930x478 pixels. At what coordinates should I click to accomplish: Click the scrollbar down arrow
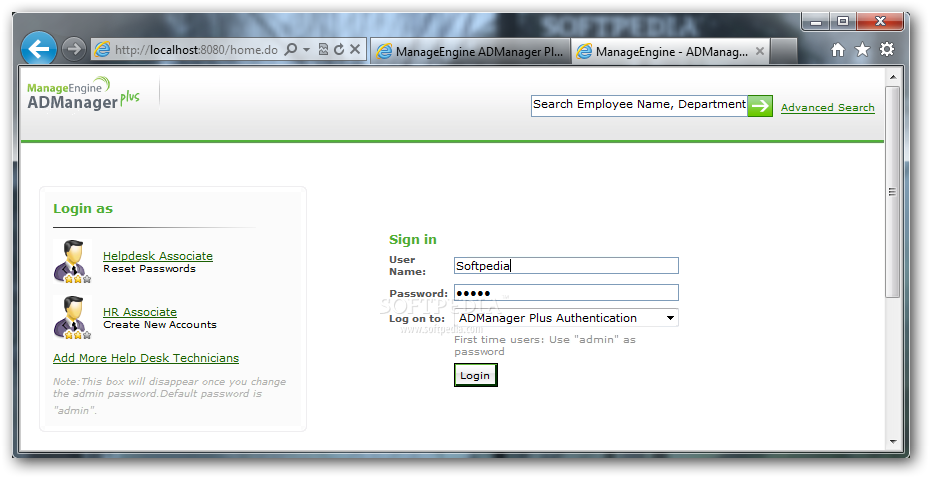pos(893,442)
